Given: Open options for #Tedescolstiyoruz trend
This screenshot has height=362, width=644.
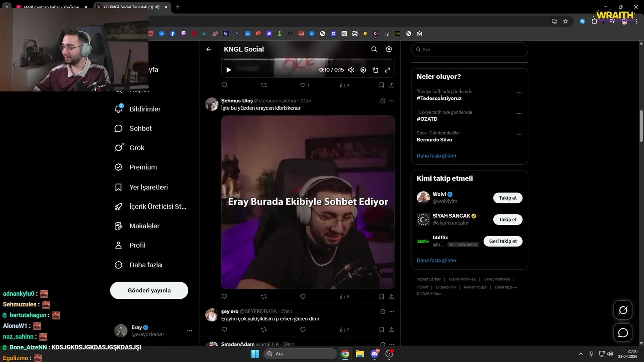Looking at the screenshot, I should (x=519, y=93).
